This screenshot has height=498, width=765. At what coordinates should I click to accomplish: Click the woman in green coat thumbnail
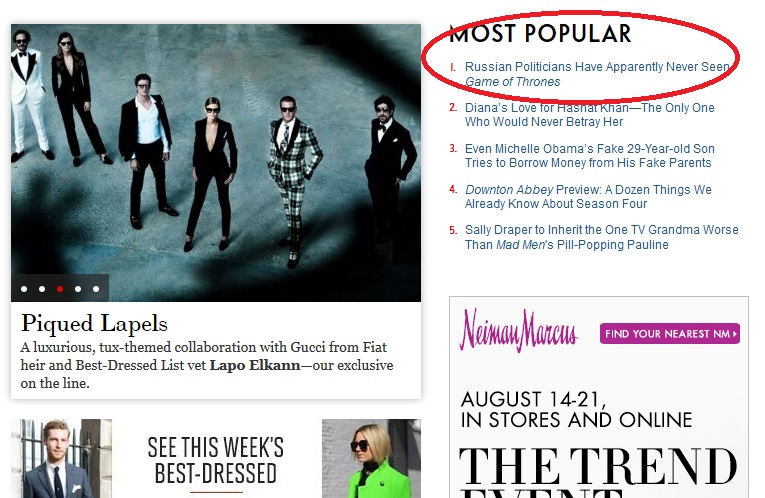click(x=371, y=458)
